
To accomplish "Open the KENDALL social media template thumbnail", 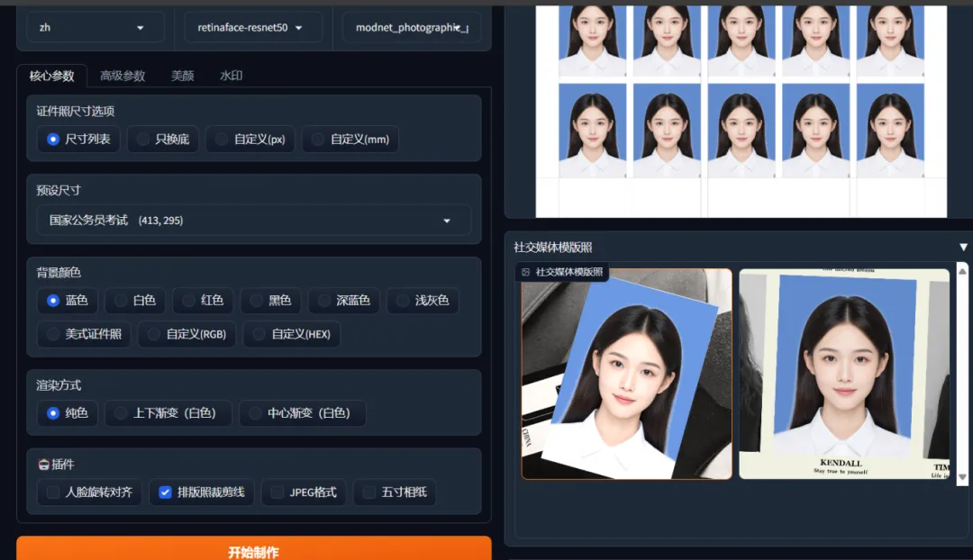I will 843,374.
